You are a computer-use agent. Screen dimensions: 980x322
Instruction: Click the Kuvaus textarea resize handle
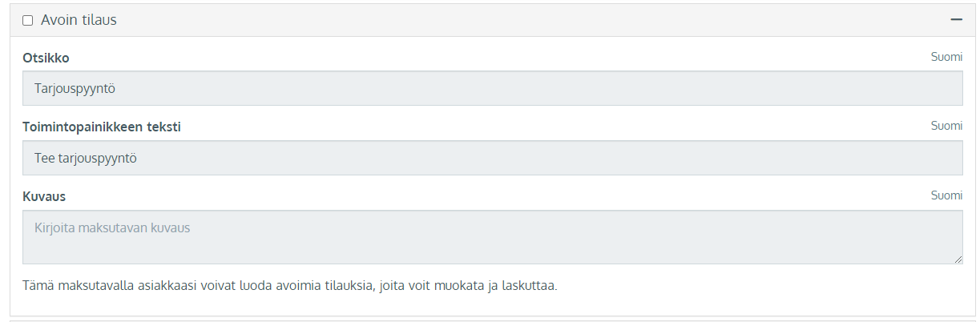[x=958, y=260]
